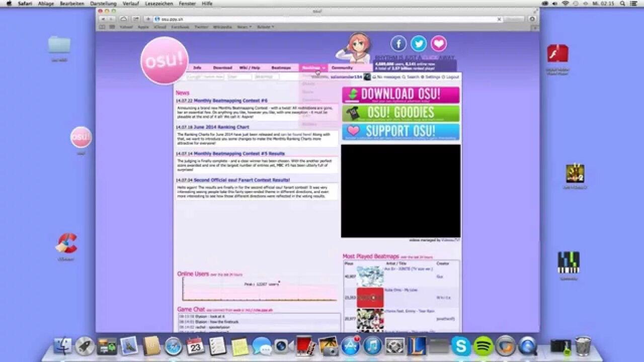Expand the News bookmarks folder

point(245,27)
